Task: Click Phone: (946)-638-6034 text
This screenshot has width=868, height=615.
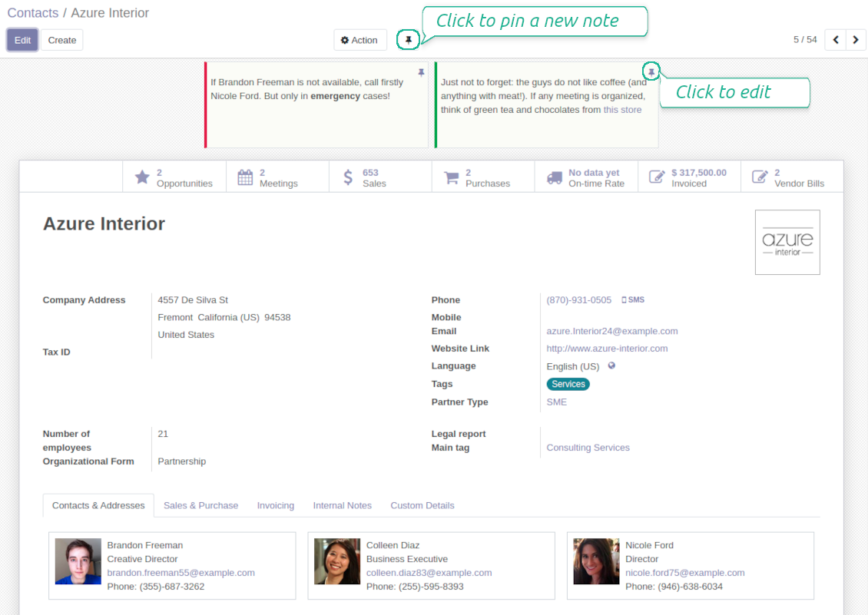Action: [674, 587]
